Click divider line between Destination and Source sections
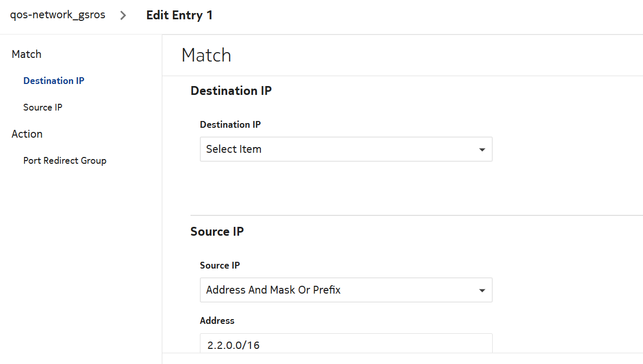Viewport: 643px width, 364px height. (416, 215)
